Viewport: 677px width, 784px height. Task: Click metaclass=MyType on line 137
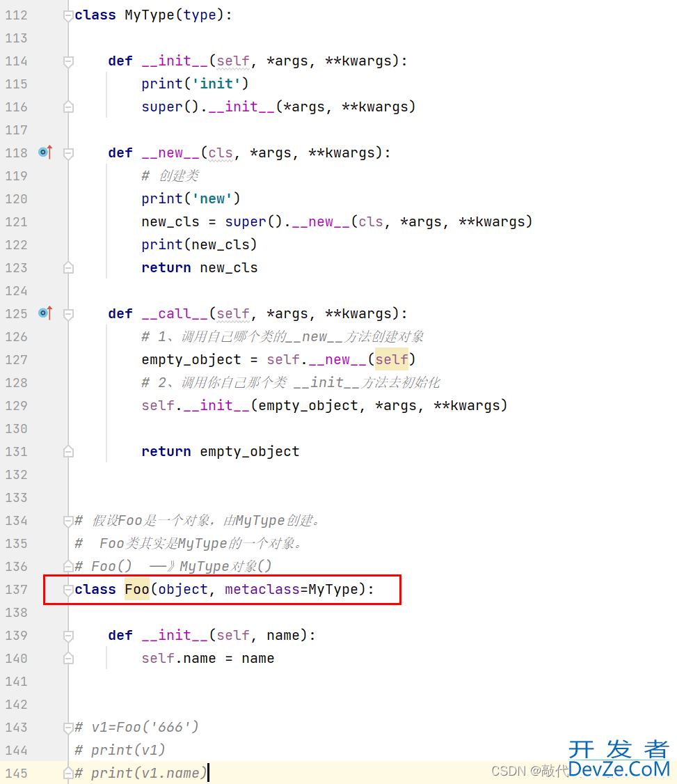point(292,590)
